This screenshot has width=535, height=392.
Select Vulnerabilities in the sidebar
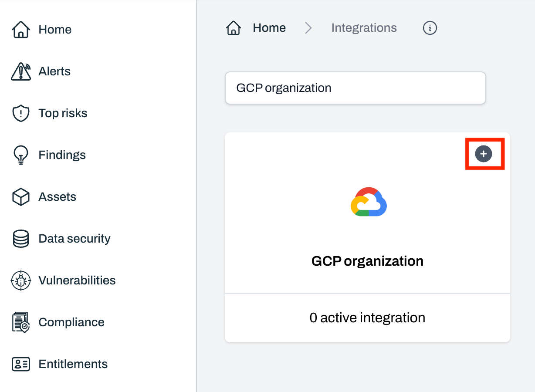pyautogui.click(x=77, y=280)
